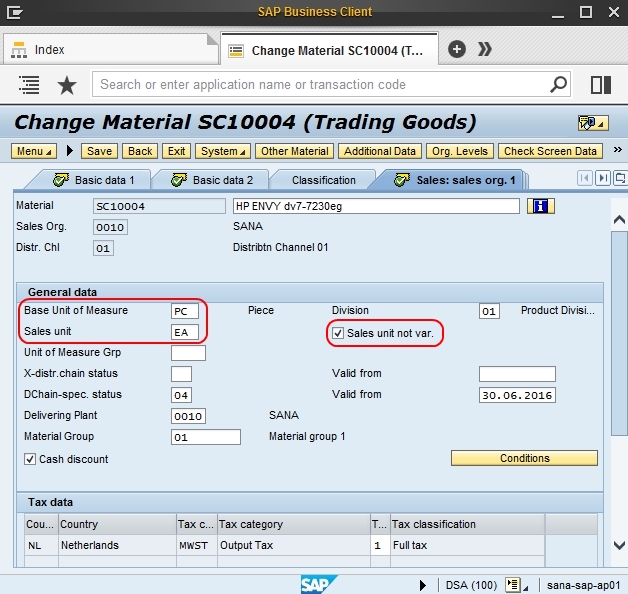This screenshot has width=628, height=594.
Task: Select the Sales: sales org. 1 tab
Action: [455, 180]
